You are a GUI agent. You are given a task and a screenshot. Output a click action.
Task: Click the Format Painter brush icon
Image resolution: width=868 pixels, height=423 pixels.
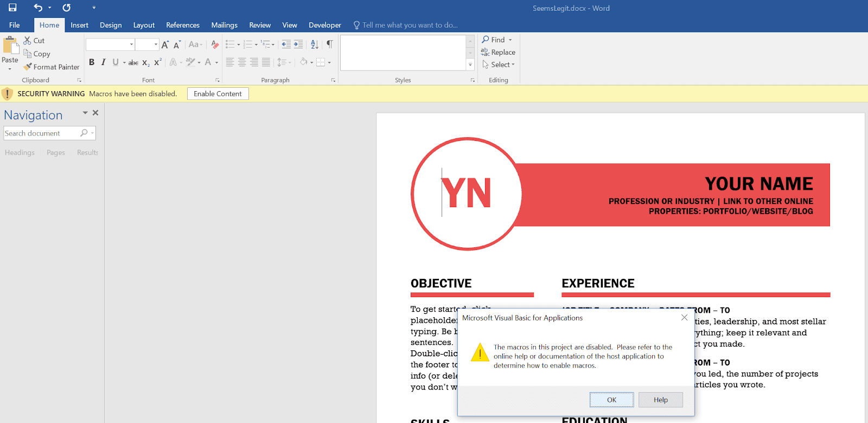[x=28, y=67]
